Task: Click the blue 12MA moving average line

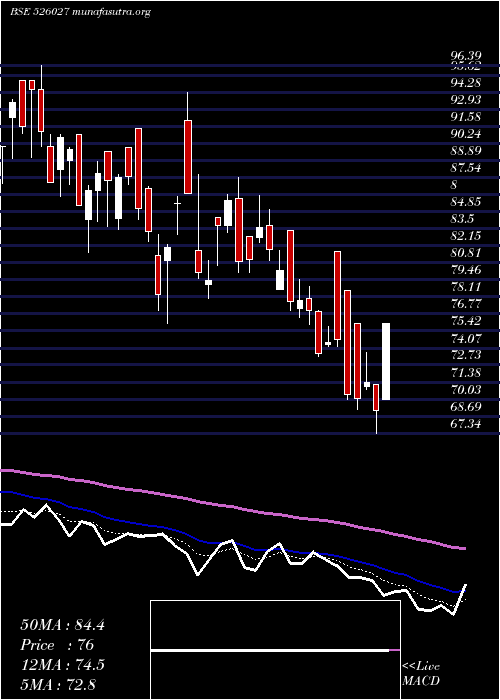Action: (x=232, y=542)
